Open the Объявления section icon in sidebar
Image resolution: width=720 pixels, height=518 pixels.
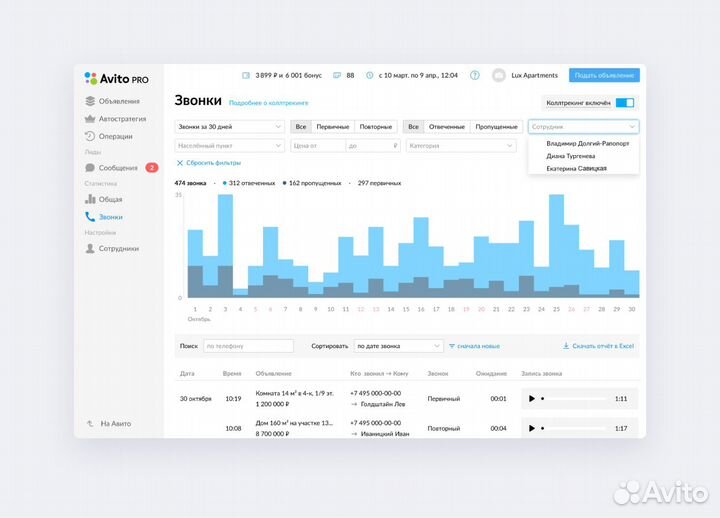[x=90, y=101]
